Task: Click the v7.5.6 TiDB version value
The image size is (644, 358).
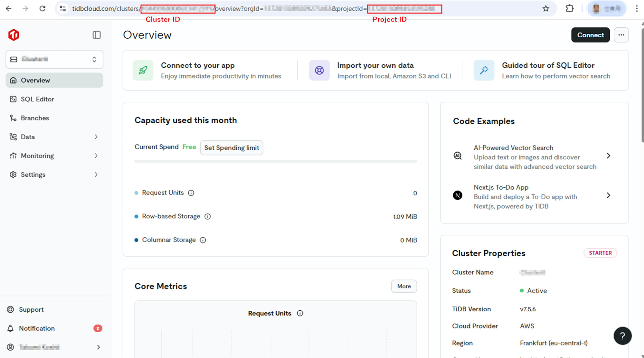Action: 528,309
